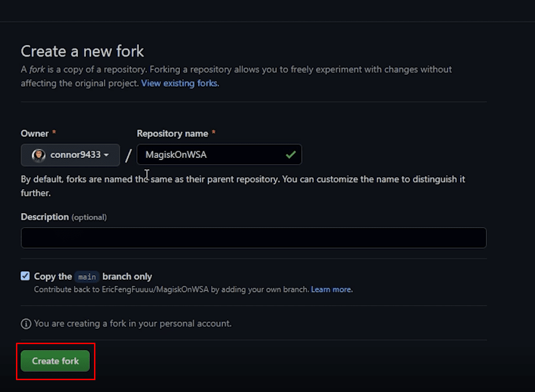Screen dimensions: 535x392
Task: Click the personal account fork notice text
Action: (132, 324)
